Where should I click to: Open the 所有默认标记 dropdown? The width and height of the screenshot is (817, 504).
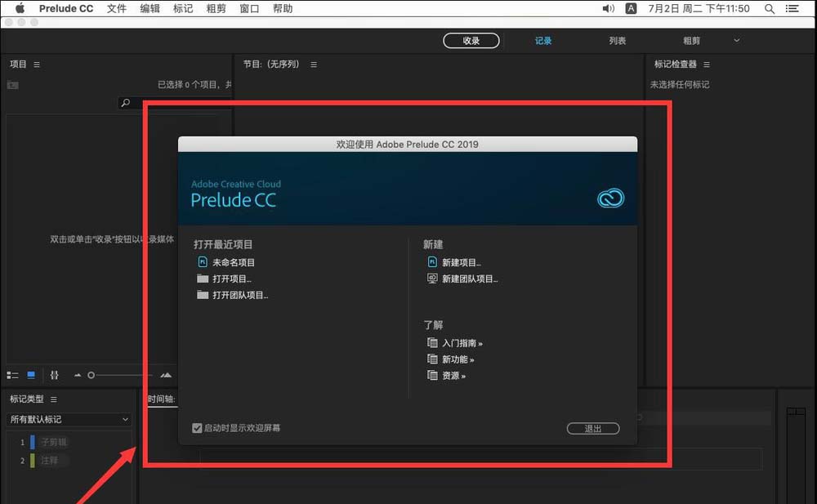point(69,420)
